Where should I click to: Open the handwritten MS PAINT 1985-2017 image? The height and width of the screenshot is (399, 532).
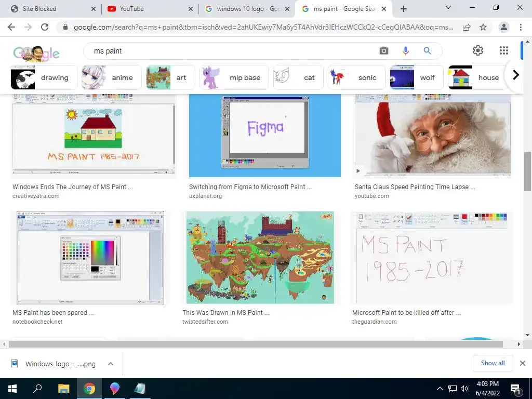(x=431, y=258)
